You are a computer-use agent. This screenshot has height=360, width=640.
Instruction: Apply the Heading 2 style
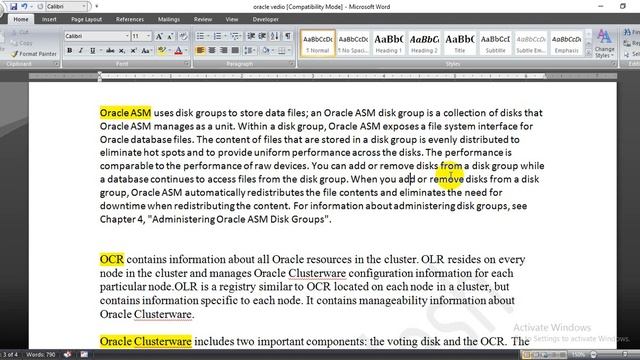point(424,43)
